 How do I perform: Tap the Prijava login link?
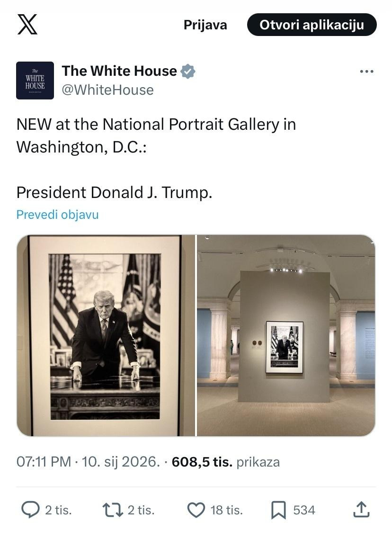tap(205, 25)
